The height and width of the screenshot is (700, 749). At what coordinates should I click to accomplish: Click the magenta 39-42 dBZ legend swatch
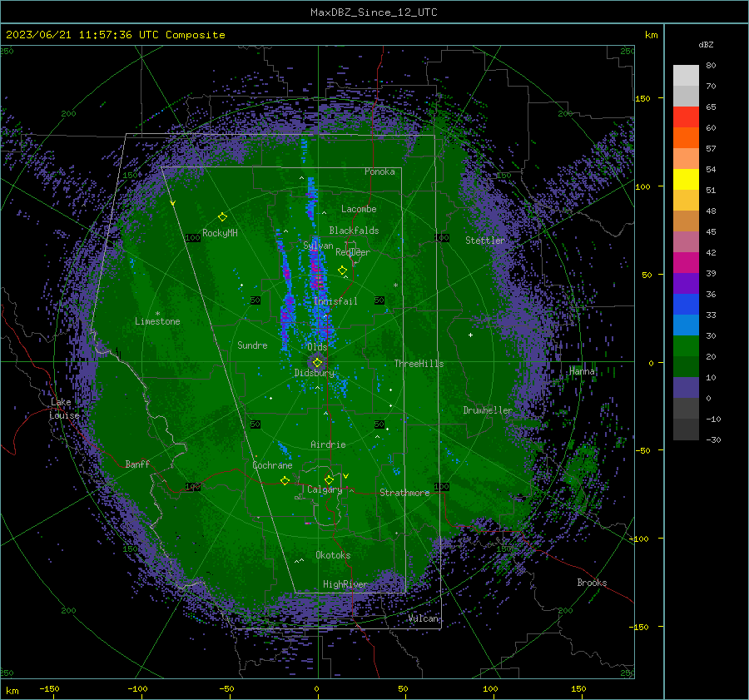(x=686, y=262)
